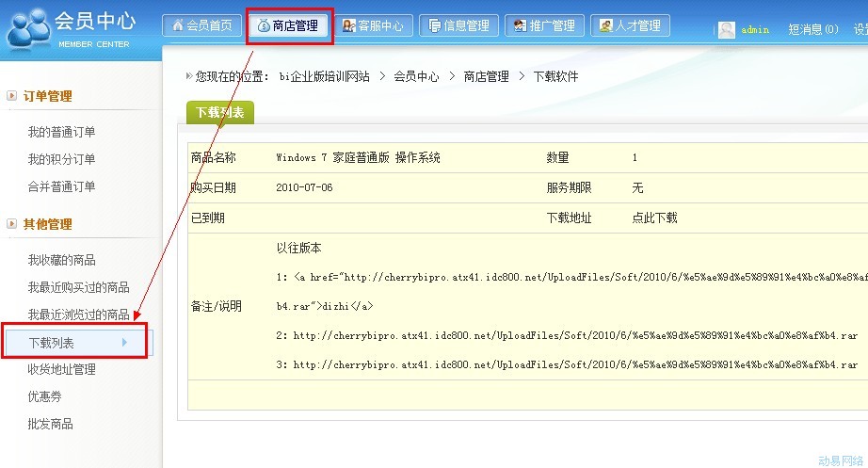Click the arrow beside 下载列表 in sidebar
Image resolution: width=868 pixels, height=468 pixels.
124,343
